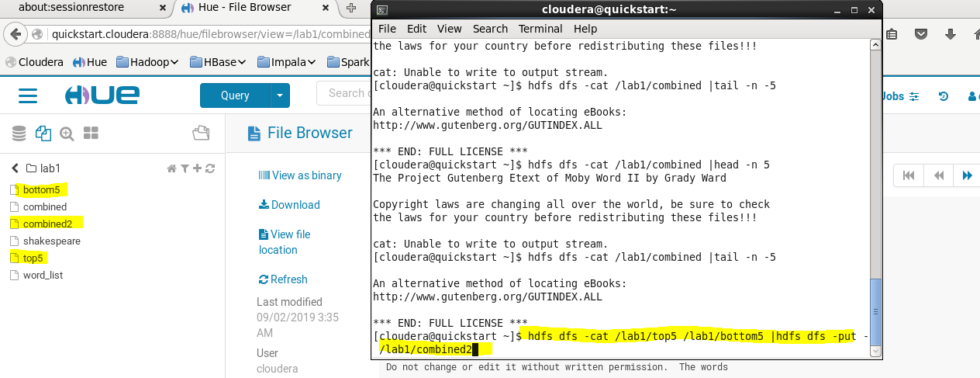Go to previous page of file
980x378 pixels.
[938, 175]
